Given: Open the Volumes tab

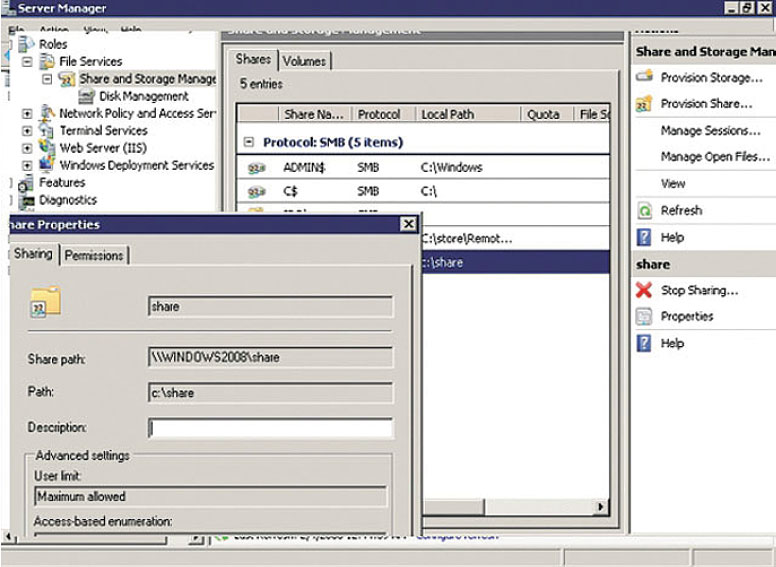Looking at the screenshot, I should (x=304, y=61).
